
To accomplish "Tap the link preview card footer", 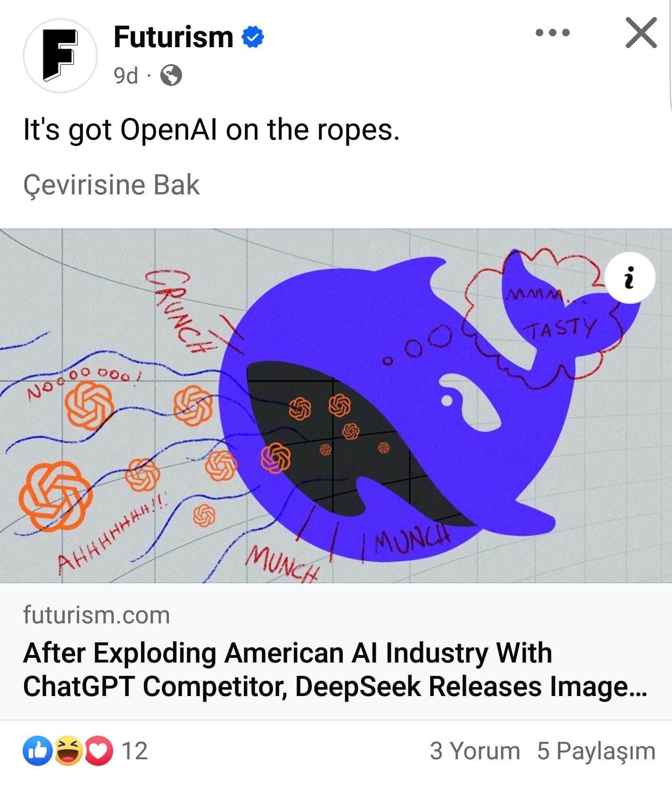I will [336, 652].
